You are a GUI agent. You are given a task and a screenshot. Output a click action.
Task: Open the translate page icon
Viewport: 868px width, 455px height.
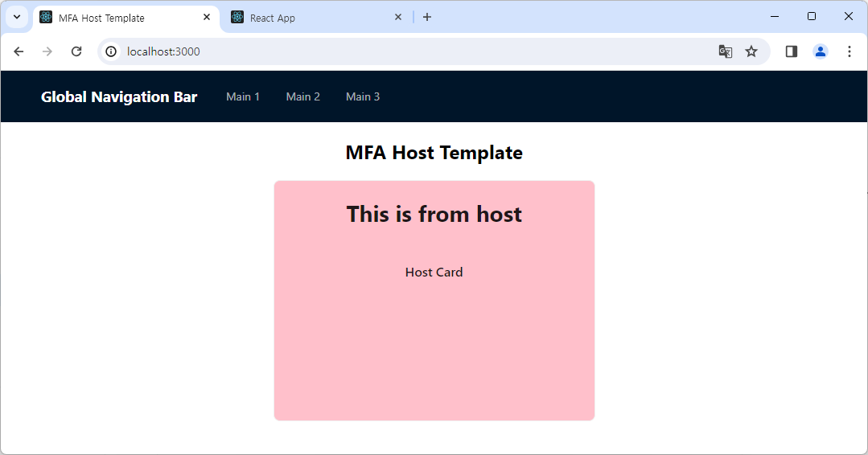[x=725, y=51]
